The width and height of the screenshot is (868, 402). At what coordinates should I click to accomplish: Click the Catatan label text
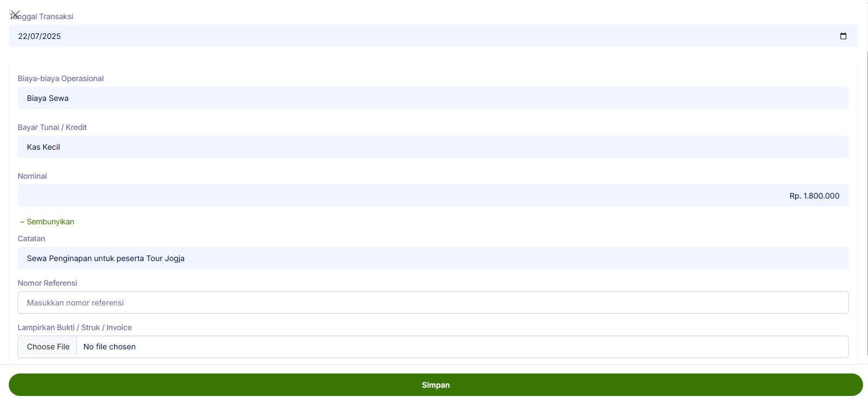31,239
